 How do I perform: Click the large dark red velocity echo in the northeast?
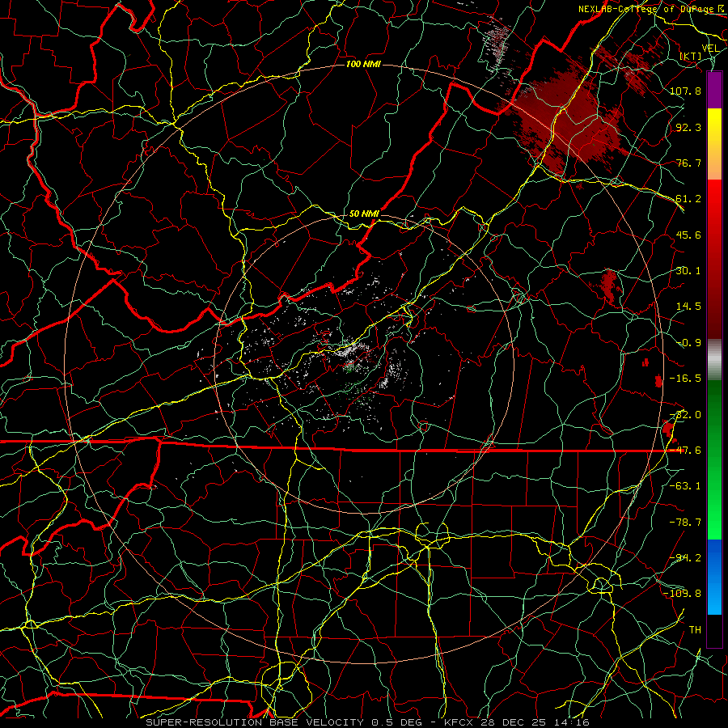(566, 121)
